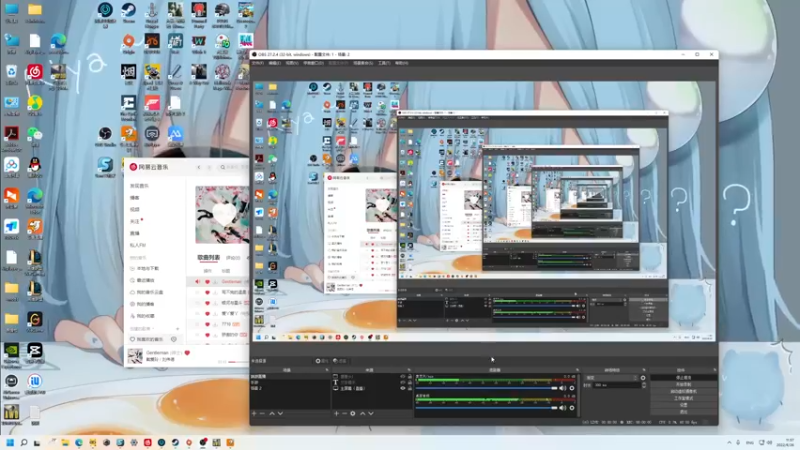This screenshot has width=800, height=450.
Task: Open the scene transition type dropdown
Action: pos(611,378)
